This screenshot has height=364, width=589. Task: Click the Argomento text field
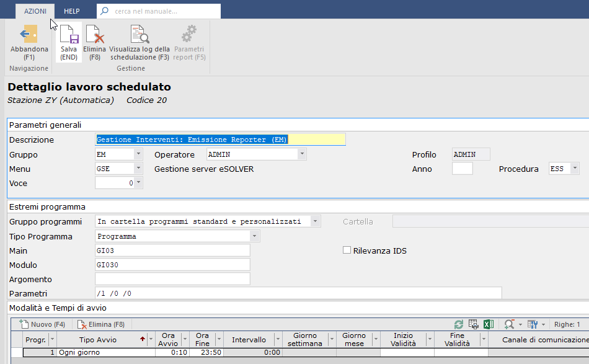point(172,279)
